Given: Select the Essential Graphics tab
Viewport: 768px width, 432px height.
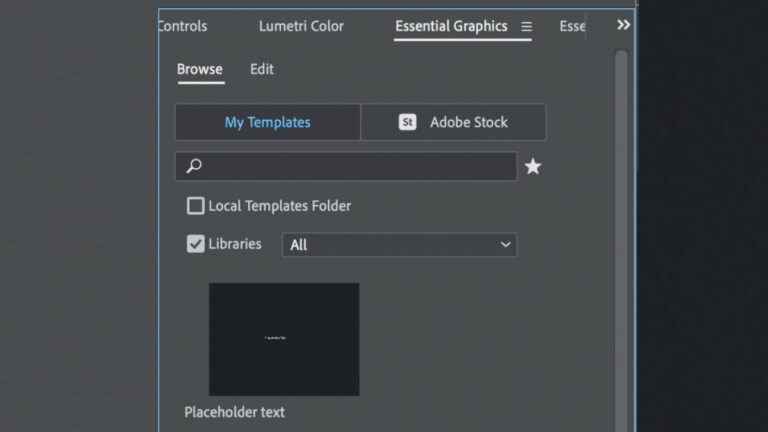Looking at the screenshot, I should [451, 26].
